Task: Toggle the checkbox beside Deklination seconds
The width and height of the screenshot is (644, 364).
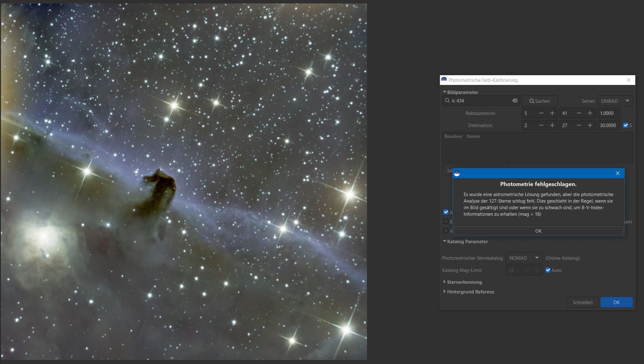Action: (625, 125)
